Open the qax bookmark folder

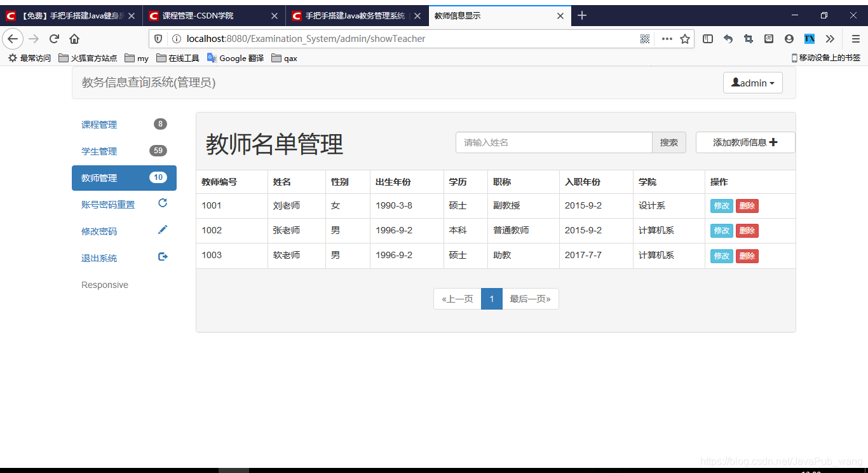pos(284,58)
